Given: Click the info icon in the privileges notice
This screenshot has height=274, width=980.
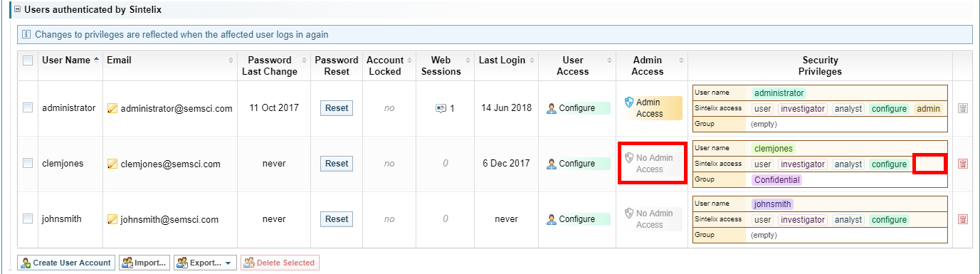Looking at the screenshot, I should 26,34.
